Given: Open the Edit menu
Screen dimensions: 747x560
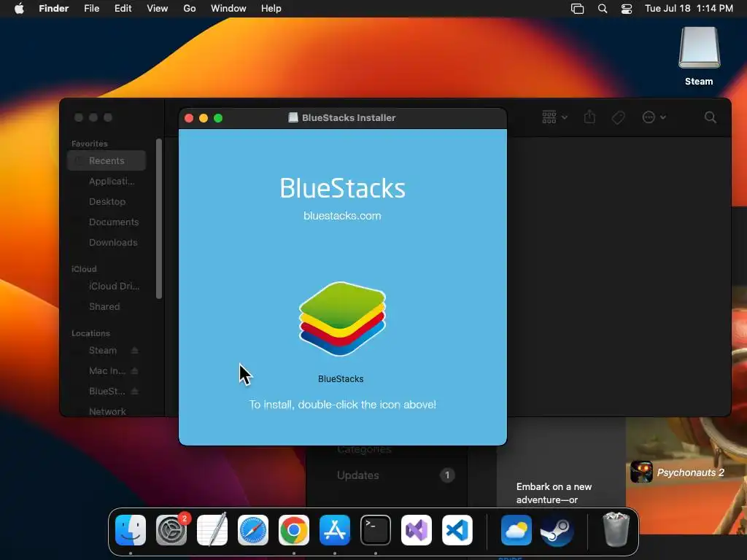Looking at the screenshot, I should (123, 9).
